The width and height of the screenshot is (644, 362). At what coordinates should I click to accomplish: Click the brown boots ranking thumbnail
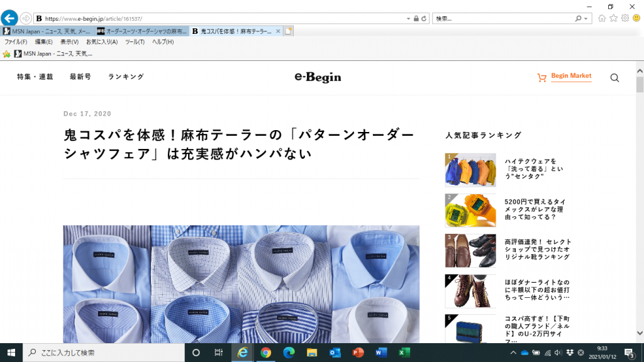(470, 291)
